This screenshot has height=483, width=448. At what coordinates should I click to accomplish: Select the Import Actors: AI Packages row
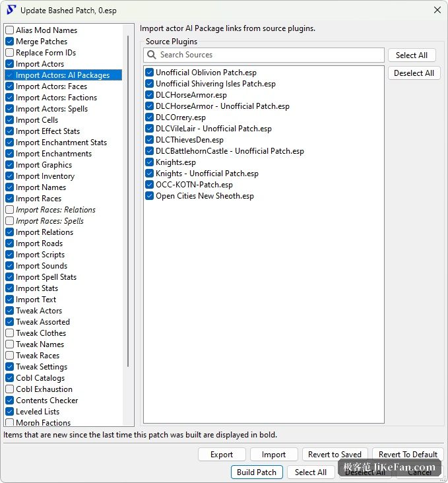[63, 75]
